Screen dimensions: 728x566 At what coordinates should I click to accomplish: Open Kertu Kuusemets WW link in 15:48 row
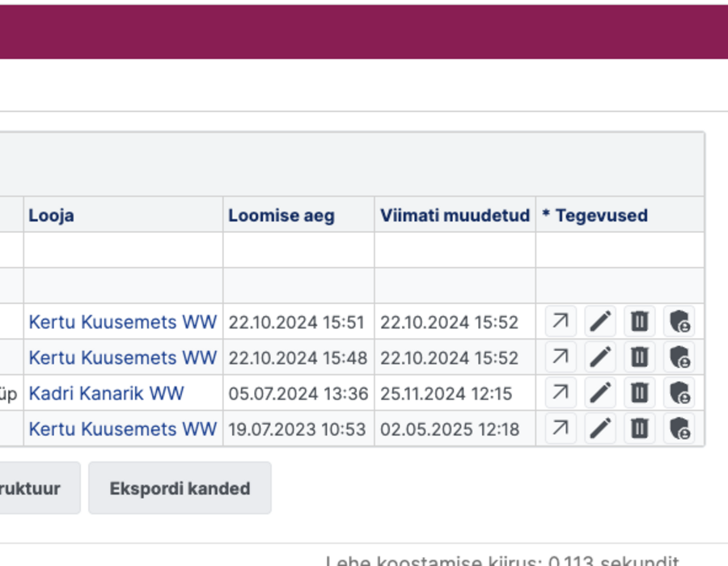coord(123,357)
